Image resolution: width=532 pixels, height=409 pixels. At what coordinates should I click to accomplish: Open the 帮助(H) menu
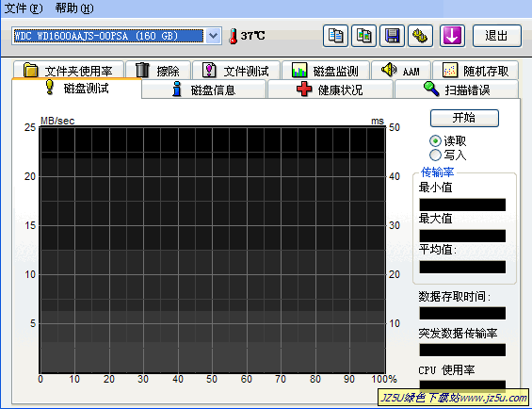(74, 8)
